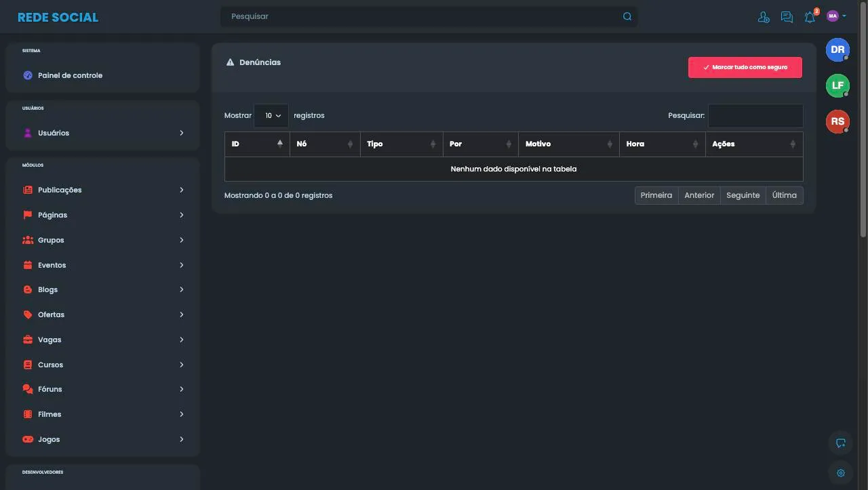Viewport: 868px width, 490px height.
Task: Open the add friend requests icon
Action: [764, 17]
